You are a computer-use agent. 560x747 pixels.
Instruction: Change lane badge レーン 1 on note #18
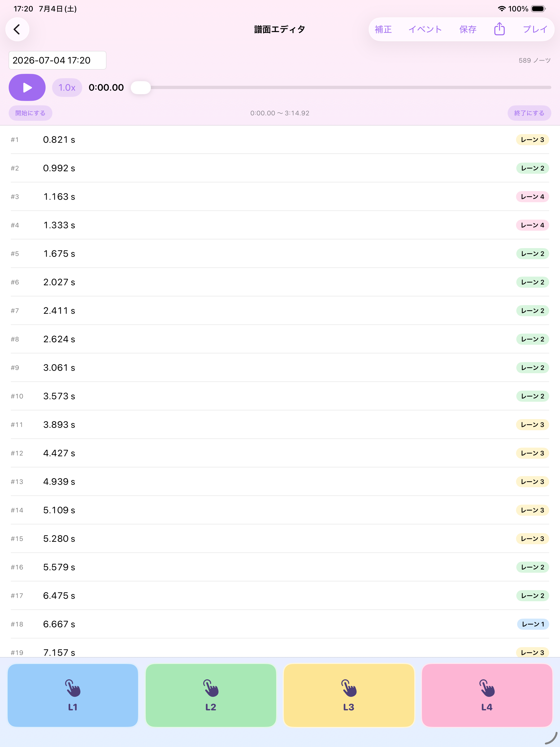pyautogui.click(x=533, y=624)
